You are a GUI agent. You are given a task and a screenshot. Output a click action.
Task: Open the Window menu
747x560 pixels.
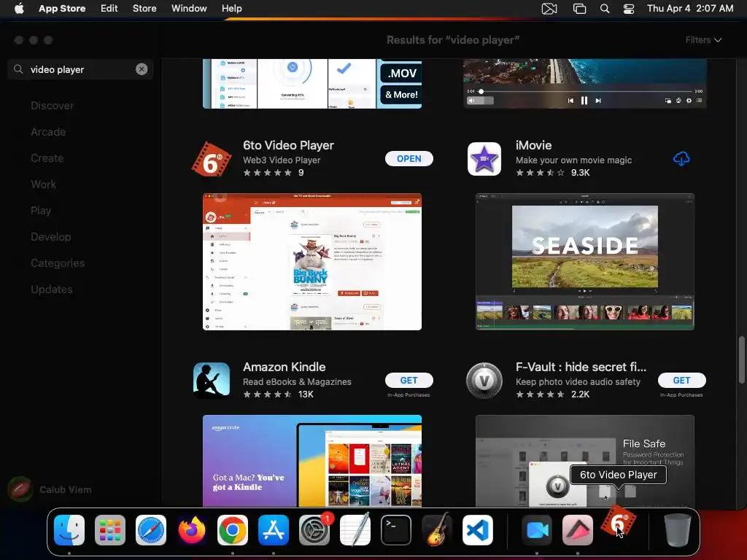click(189, 8)
